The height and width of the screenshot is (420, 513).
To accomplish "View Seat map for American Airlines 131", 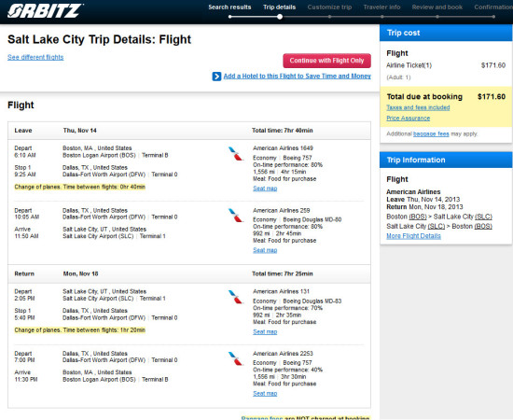I will pos(265,332).
